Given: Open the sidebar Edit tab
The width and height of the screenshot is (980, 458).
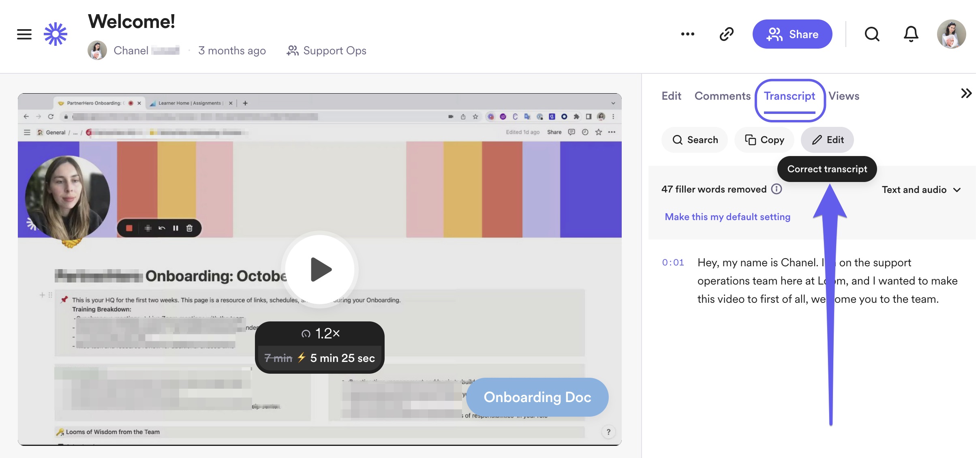Looking at the screenshot, I should pos(671,96).
